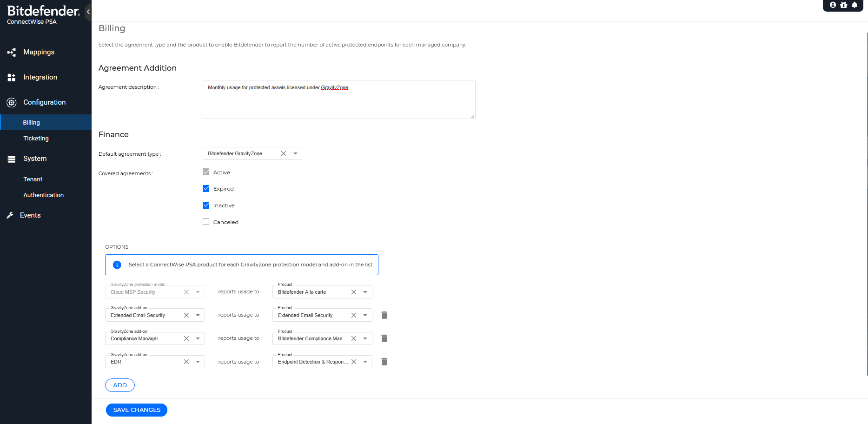868x424 pixels.
Task: Open the notifications bell
Action: 855,5
